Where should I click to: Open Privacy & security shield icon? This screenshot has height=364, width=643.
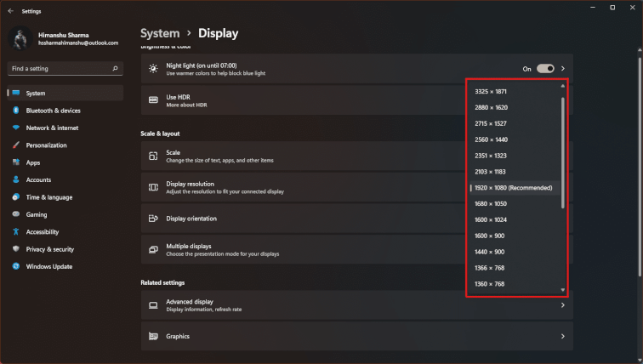(16, 249)
